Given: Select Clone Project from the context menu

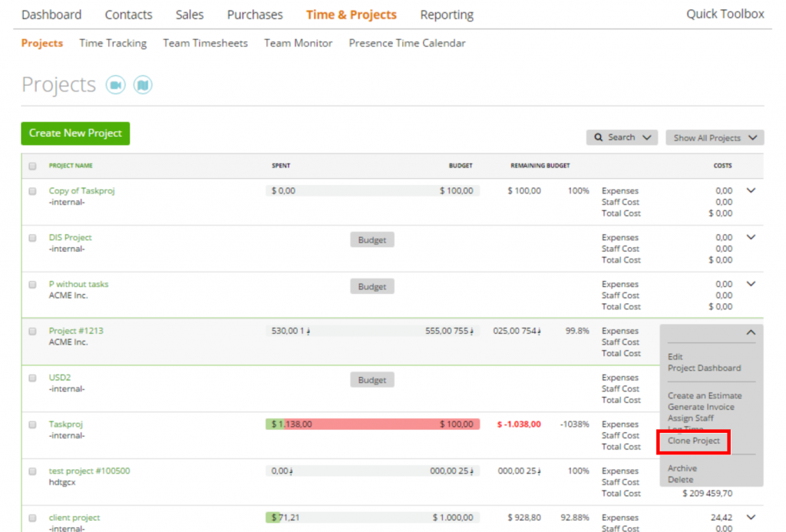Looking at the screenshot, I should (692, 441).
